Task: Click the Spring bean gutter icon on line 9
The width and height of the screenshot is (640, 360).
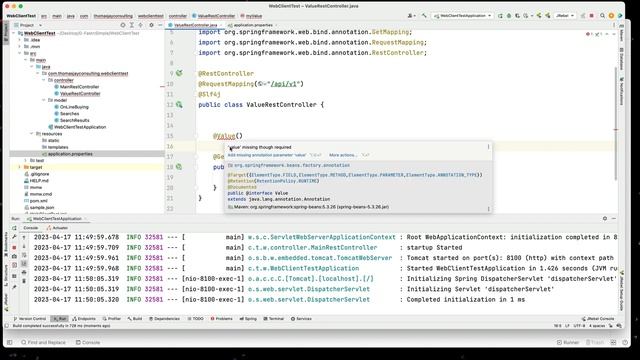Action: (x=179, y=73)
